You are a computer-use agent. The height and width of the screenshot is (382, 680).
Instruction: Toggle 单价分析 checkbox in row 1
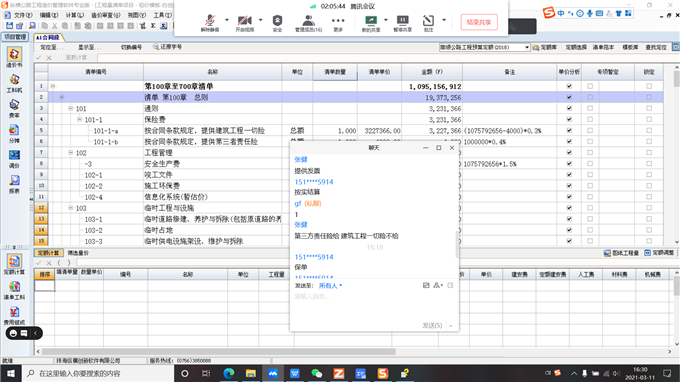click(x=569, y=86)
